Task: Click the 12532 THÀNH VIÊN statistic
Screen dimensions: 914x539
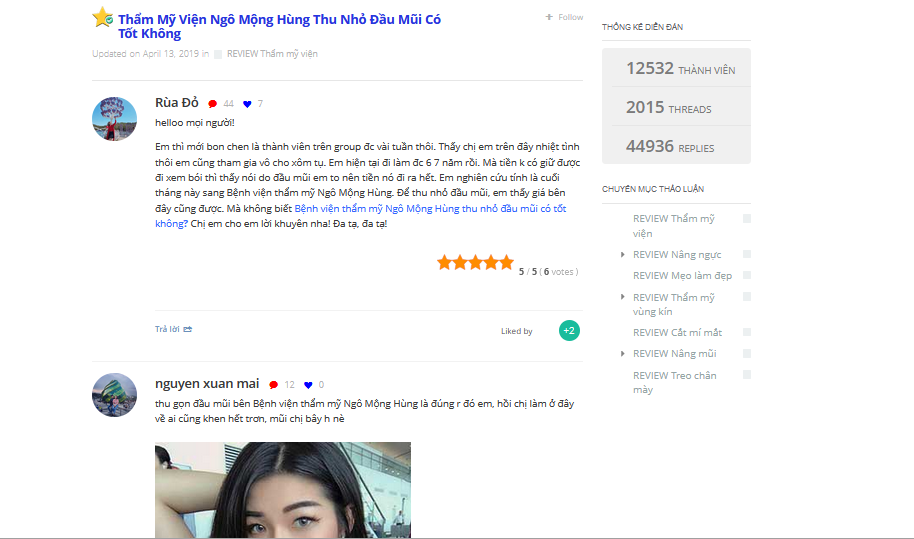Action: (x=680, y=69)
